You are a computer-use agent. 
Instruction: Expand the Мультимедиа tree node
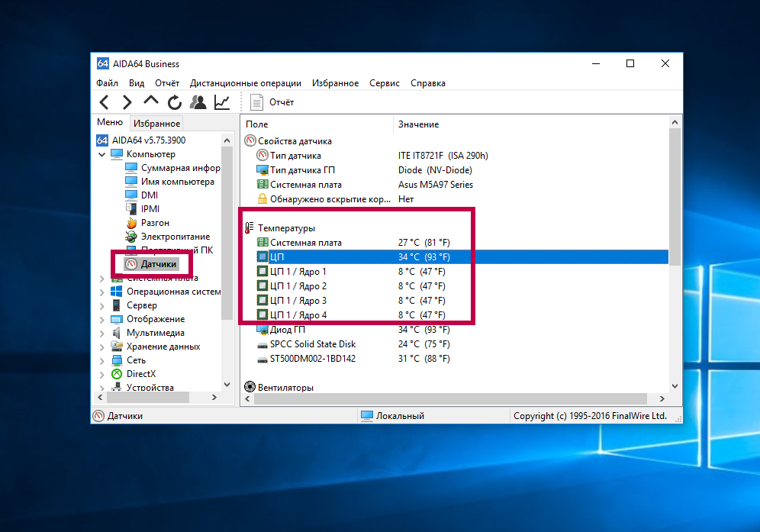pos(102,333)
